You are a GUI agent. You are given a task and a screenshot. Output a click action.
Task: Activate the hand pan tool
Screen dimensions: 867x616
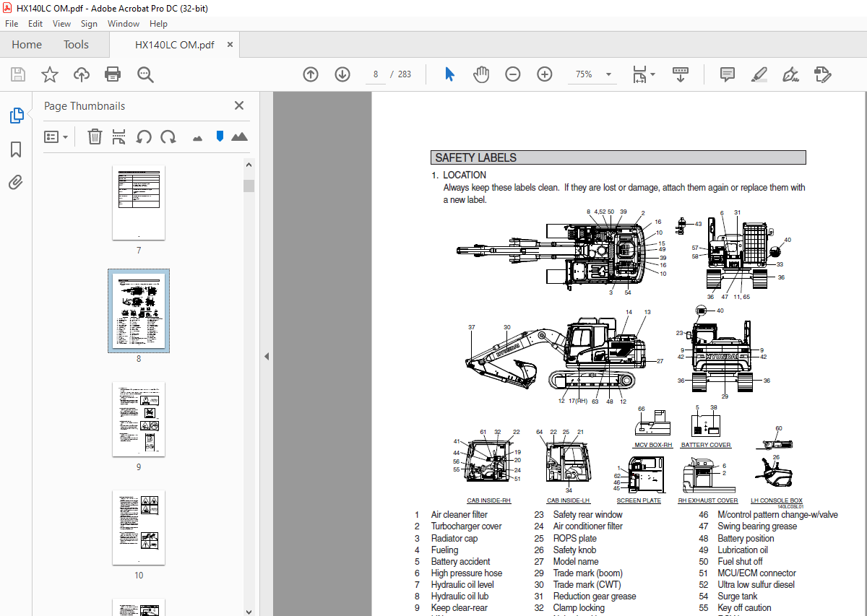(481, 74)
